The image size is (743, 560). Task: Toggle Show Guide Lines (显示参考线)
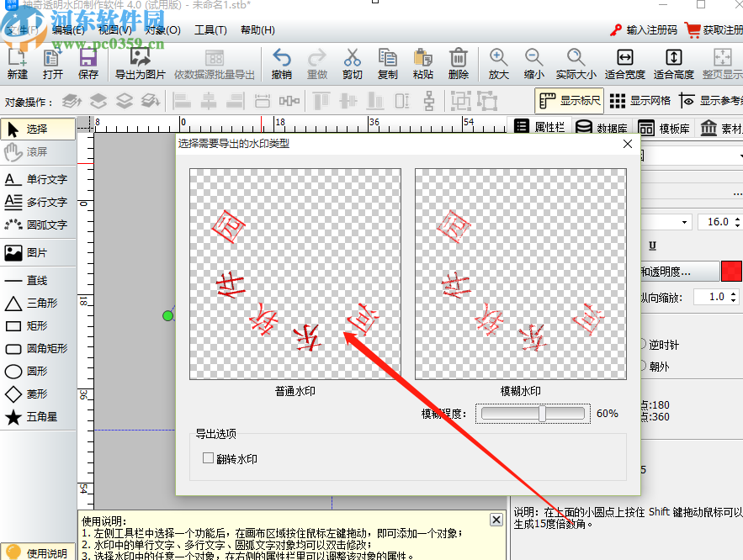tap(711, 100)
